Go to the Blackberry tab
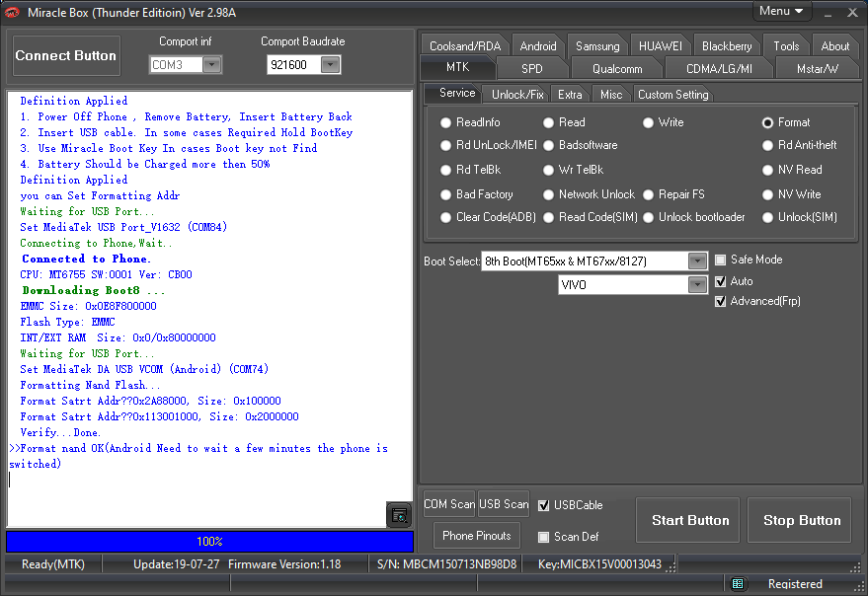 727,46
